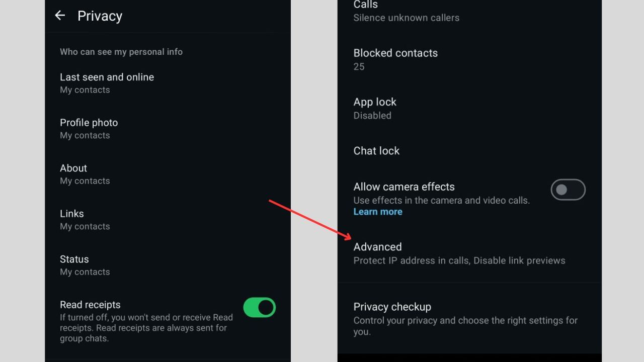Click the Privacy page title

(x=100, y=16)
